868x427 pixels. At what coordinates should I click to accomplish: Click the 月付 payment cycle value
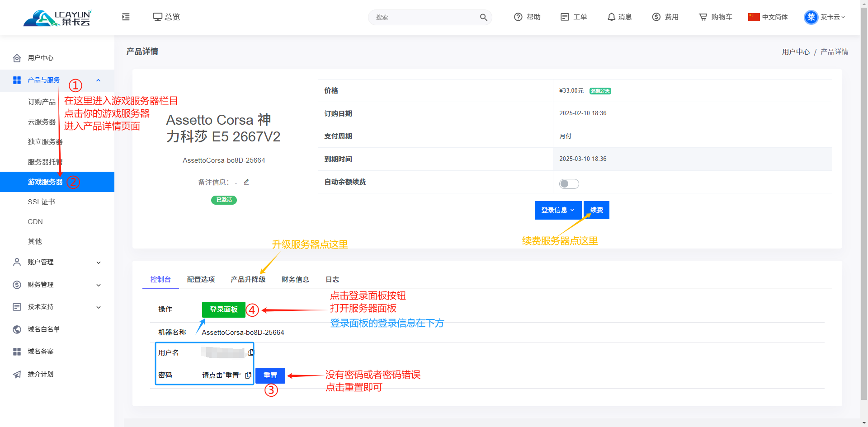click(565, 136)
